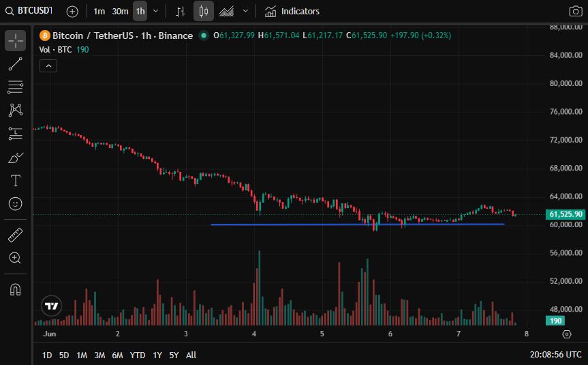Open the forecasting and measurement position tools
The image size is (588, 365).
(16, 134)
